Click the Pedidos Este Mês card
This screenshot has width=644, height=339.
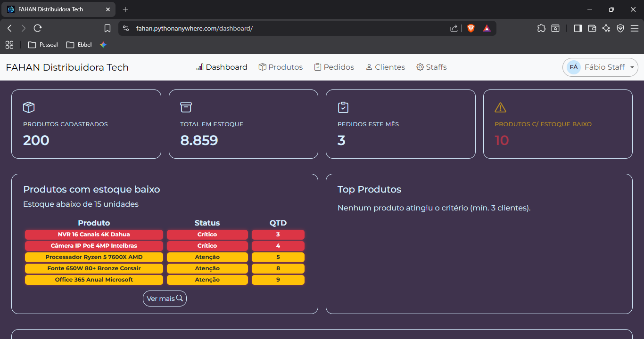(x=401, y=124)
